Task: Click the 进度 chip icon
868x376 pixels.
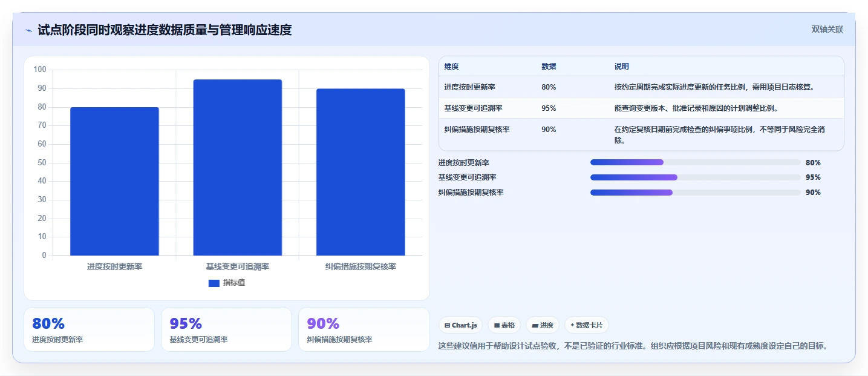Action: (535, 325)
